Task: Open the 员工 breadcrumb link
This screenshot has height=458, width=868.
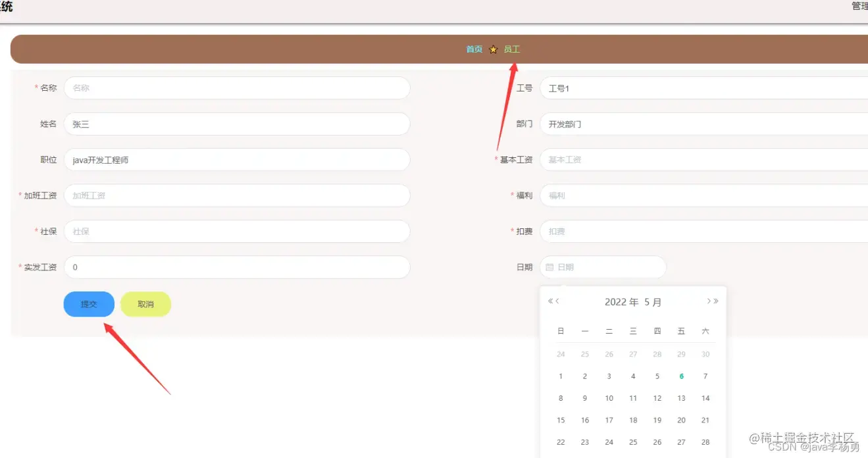Action: (512, 49)
